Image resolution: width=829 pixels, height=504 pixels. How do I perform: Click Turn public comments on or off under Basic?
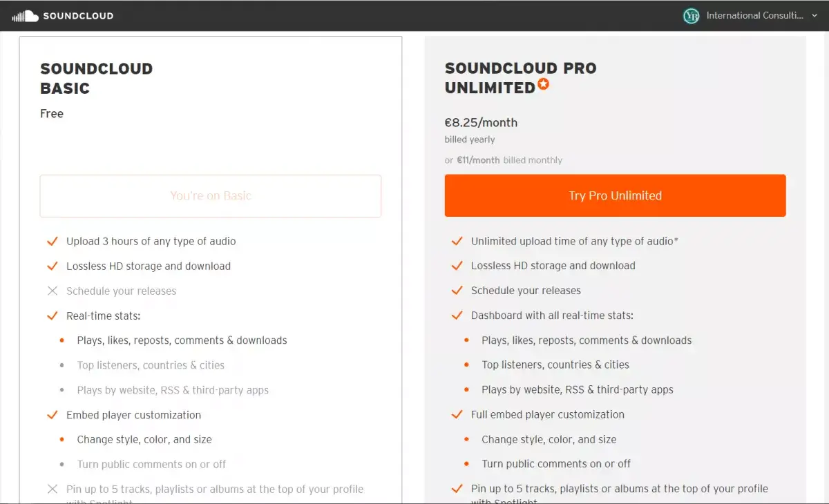pos(152,465)
